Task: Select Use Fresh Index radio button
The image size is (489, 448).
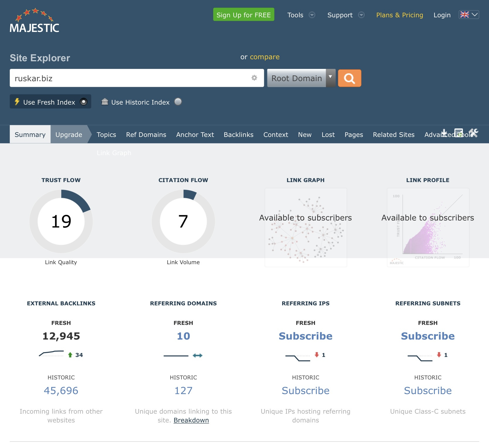Action: [x=84, y=102]
